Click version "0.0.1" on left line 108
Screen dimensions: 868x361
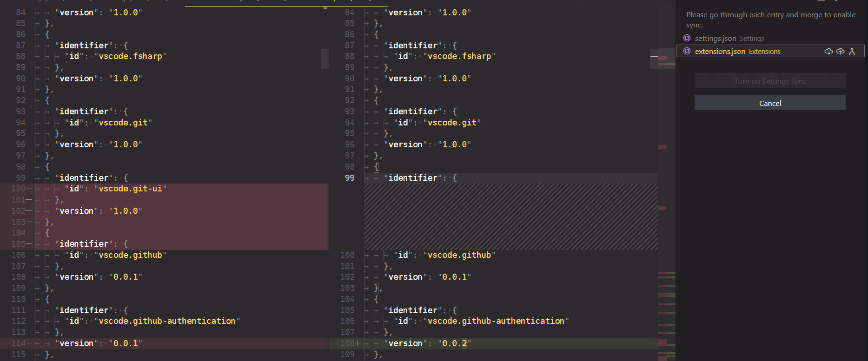click(126, 277)
